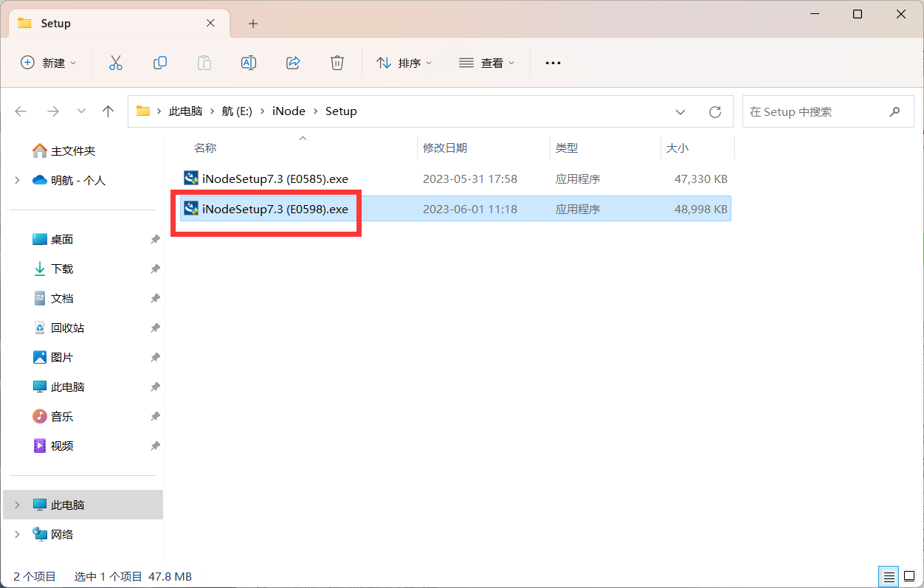
Task: Unpin 图片 using its pin icon
Action: [155, 357]
